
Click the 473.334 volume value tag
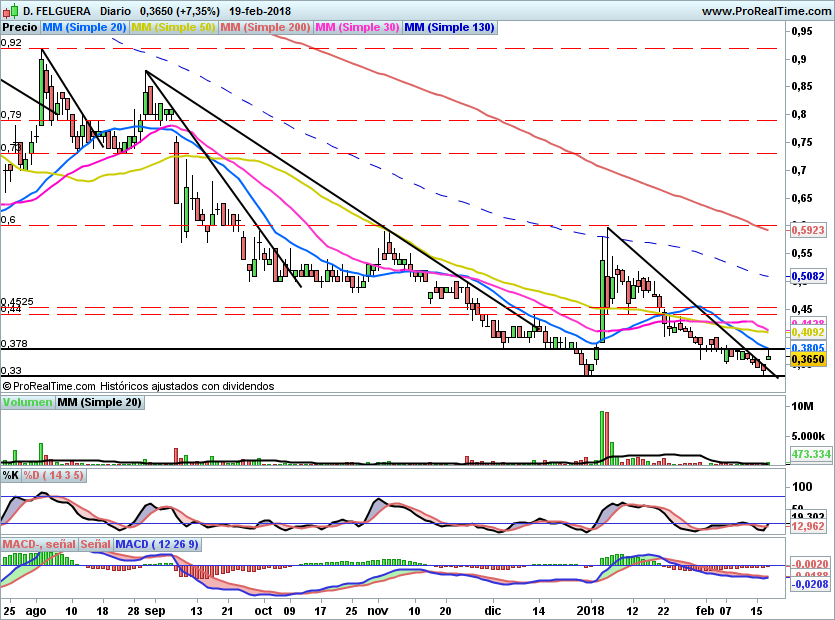pyautogui.click(x=810, y=454)
